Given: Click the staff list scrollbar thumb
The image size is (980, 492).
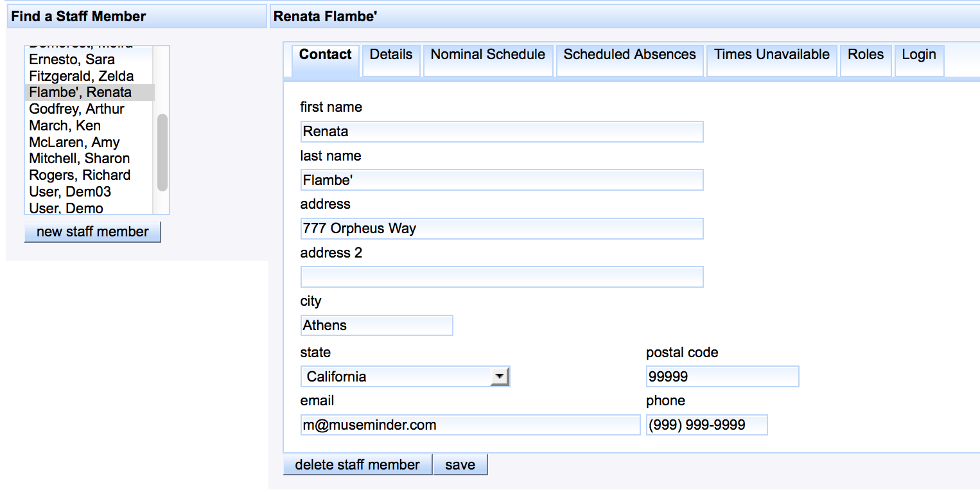Looking at the screenshot, I should pos(162,152).
